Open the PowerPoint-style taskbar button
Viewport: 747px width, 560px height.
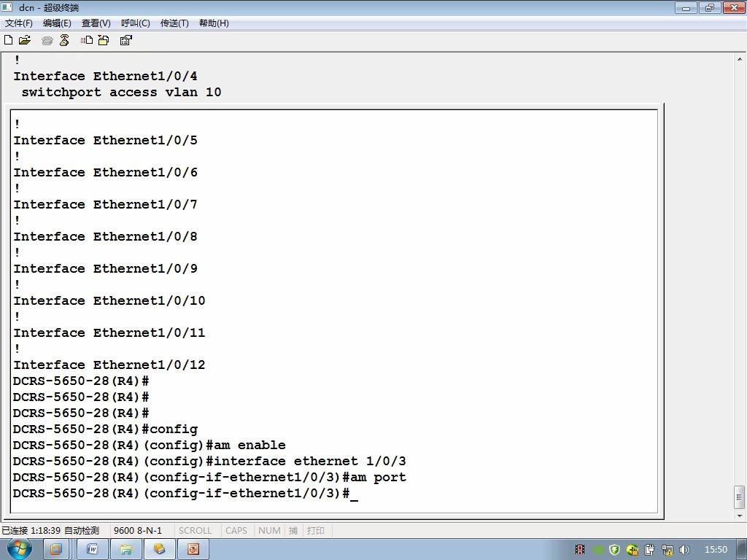[193, 550]
